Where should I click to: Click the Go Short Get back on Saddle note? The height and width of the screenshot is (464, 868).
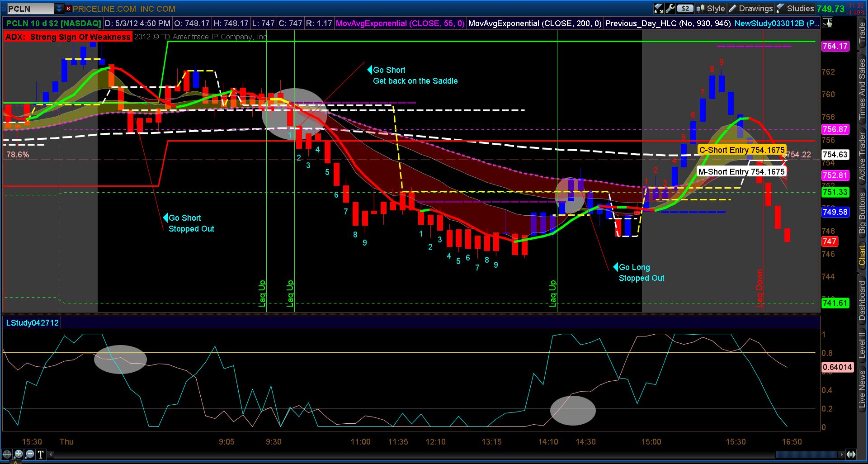pyautogui.click(x=413, y=76)
